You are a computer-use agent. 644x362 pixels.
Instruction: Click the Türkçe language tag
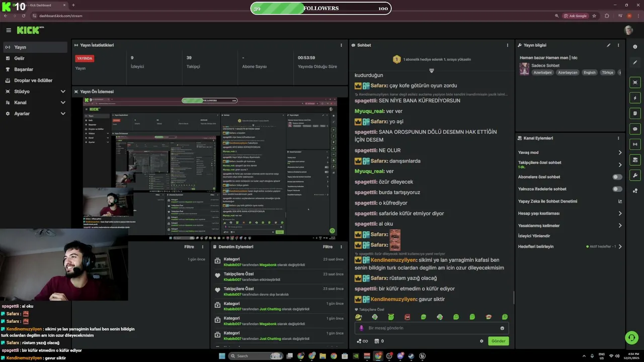point(608,72)
